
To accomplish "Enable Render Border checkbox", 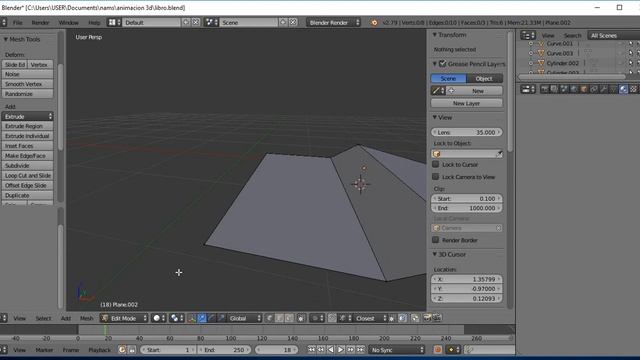I will pos(436,240).
